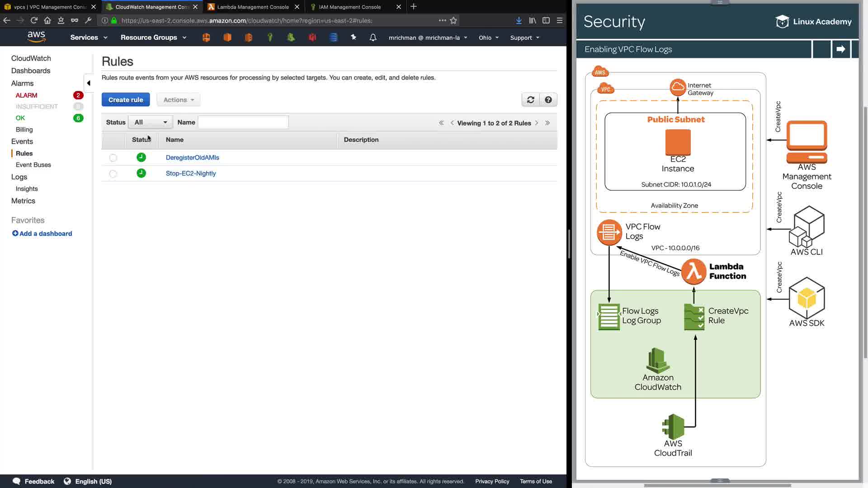Select the DeregisterOldAMIs rule radio button
The image size is (868, 488).
(113, 158)
